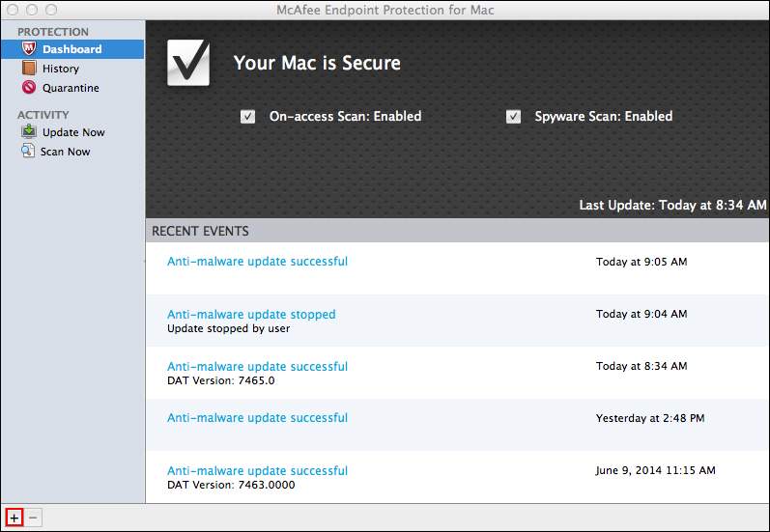Click the 'Yesterday at 2:48 PM' timestamp
Viewport: 770px width, 532px height.
[x=650, y=418]
